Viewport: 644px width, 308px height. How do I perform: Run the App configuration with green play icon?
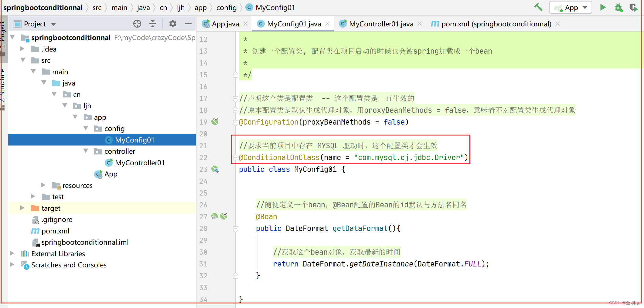click(x=603, y=7)
